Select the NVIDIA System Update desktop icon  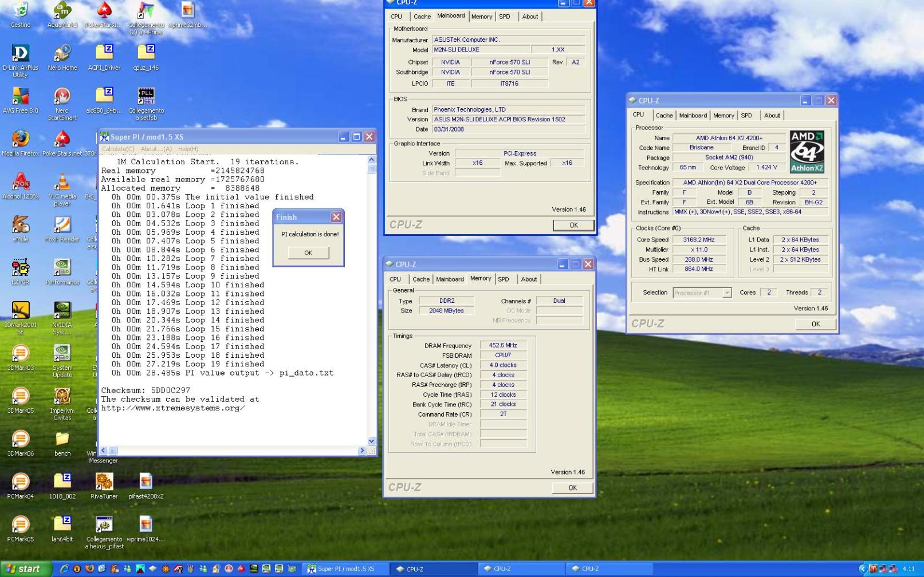pyautogui.click(x=62, y=361)
